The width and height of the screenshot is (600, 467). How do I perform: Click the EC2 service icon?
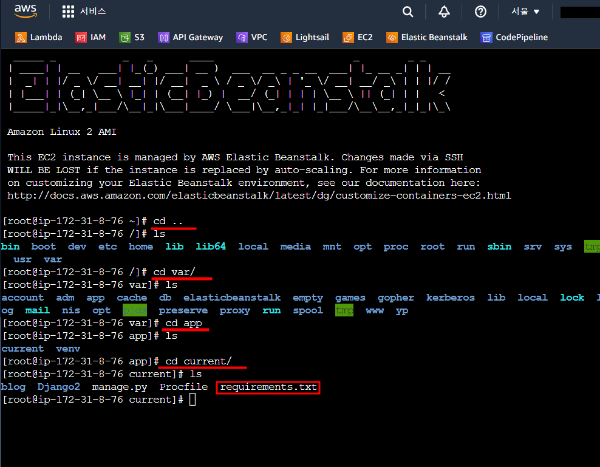tap(348, 38)
